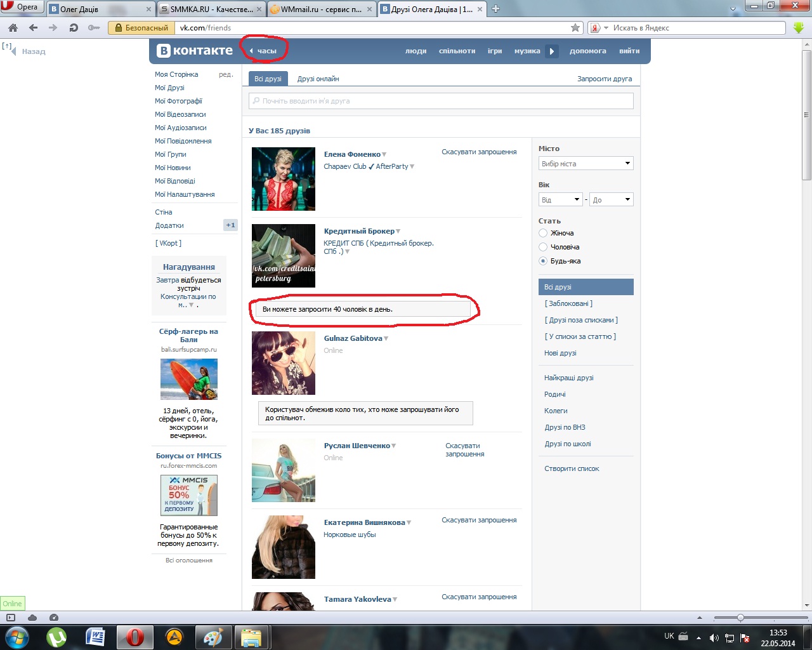Image resolution: width=812 pixels, height=650 pixels.
Task: Open the До age dropdown
Action: click(x=612, y=200)
